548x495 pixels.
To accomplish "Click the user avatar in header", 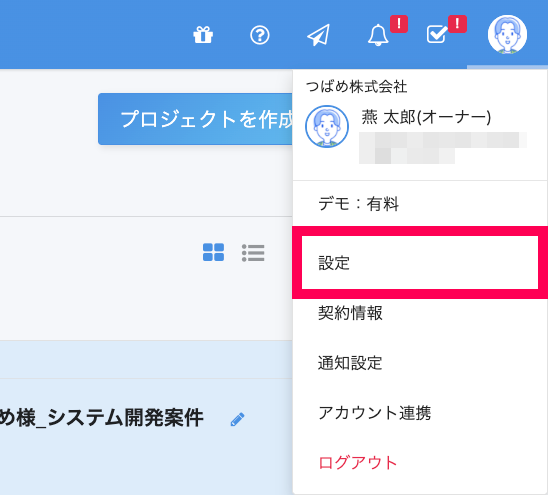I will [x=507, y=34].
